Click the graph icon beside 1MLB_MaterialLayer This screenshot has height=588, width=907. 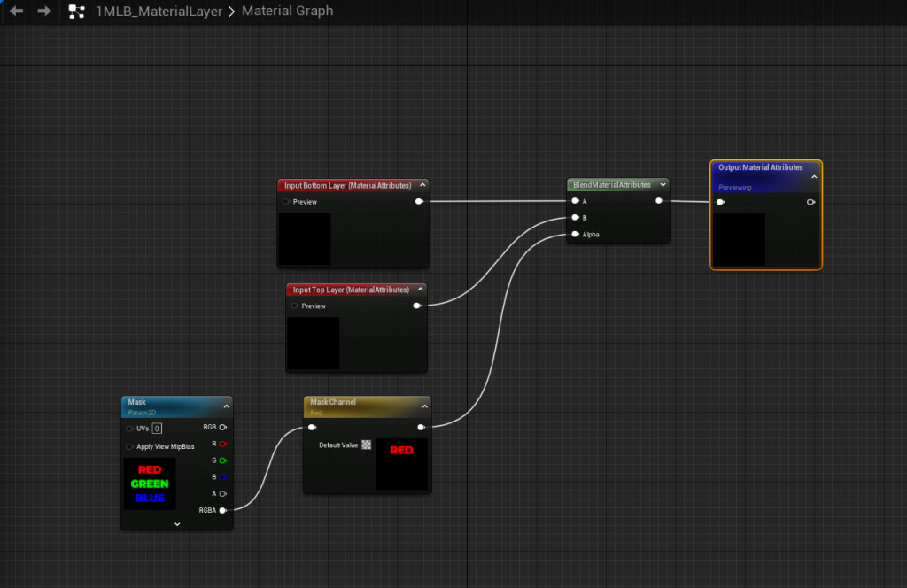pos(77,12)
